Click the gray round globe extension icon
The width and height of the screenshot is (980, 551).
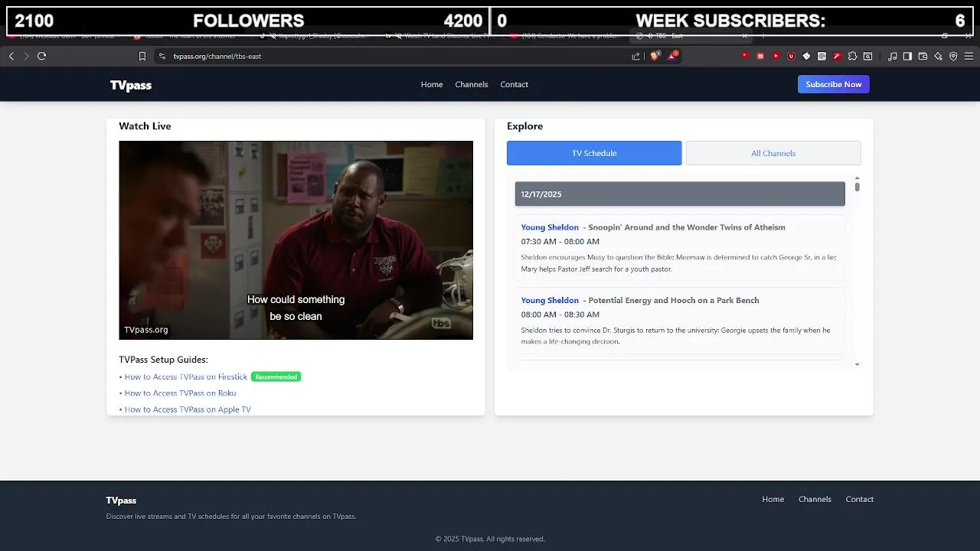(822, 56)
